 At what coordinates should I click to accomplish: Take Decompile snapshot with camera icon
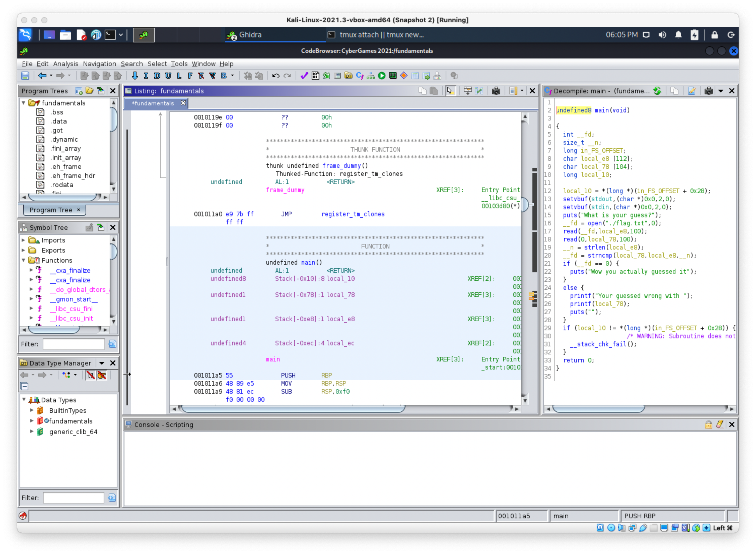click(709, 91)
